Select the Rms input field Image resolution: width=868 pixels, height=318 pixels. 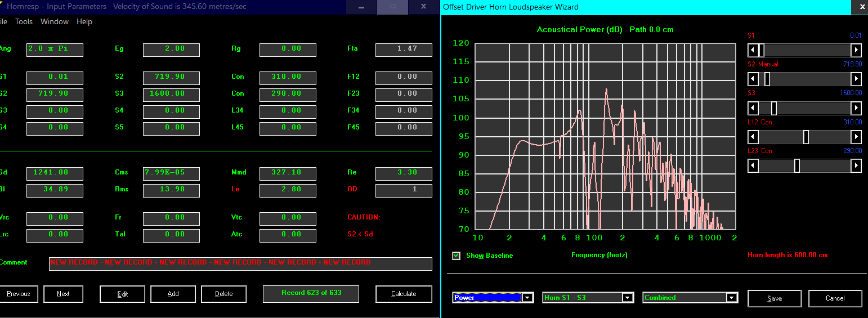click(x=171, y=190)
